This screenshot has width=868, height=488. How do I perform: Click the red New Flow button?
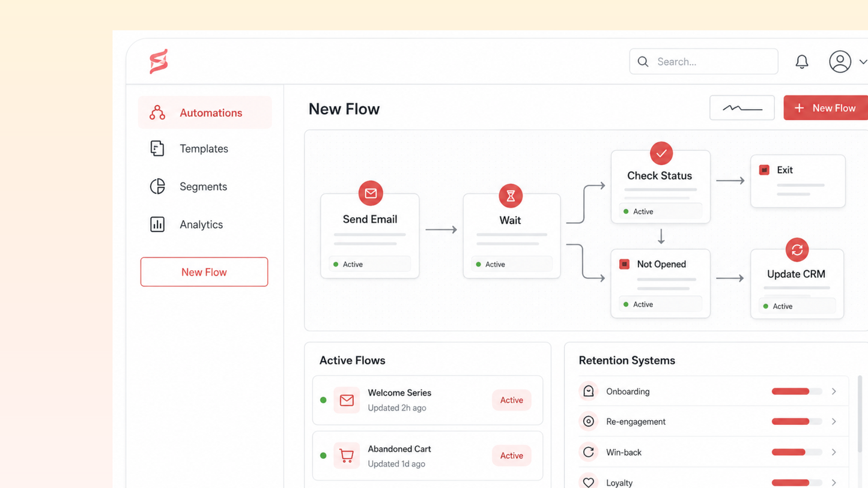pyautogui.click(x=826, y=108)
